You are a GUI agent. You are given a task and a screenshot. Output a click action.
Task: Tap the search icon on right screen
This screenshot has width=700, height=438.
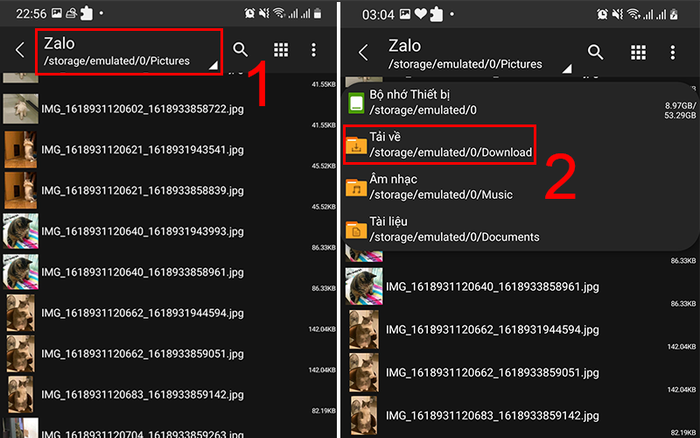[595, 52]
